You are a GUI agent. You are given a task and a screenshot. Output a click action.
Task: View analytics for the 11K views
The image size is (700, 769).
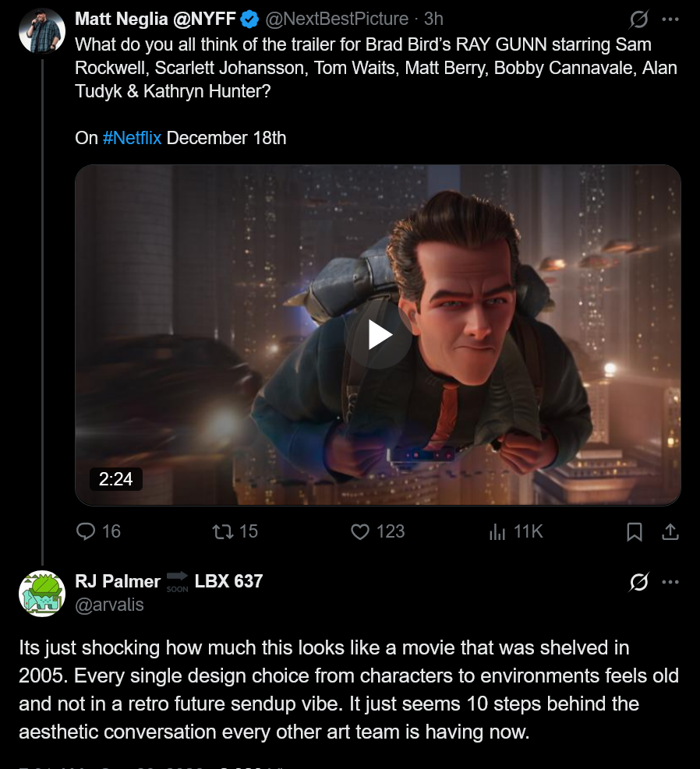point(516,531)
